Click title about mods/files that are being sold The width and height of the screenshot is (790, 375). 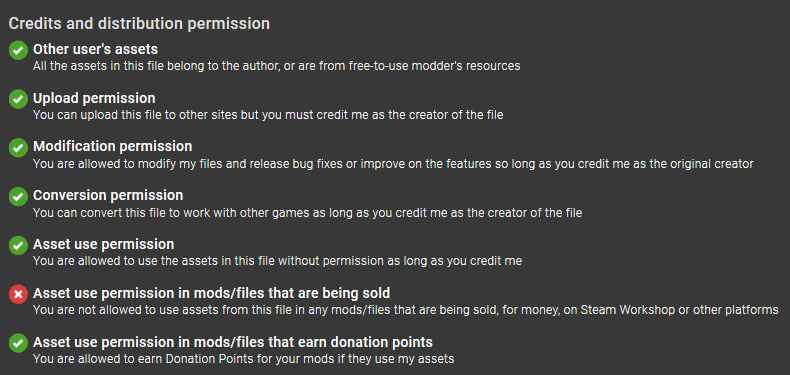[212, 293]
